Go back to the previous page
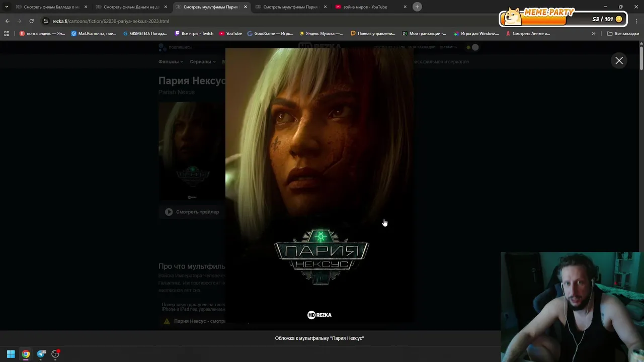Screen dimensions: 644x362 [7, 21]
